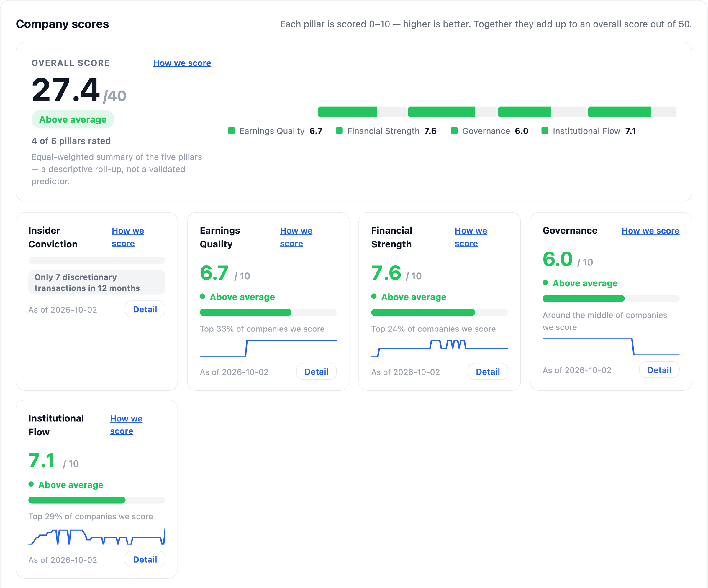Click Detail button in Financial Strength card

[488, 372]
